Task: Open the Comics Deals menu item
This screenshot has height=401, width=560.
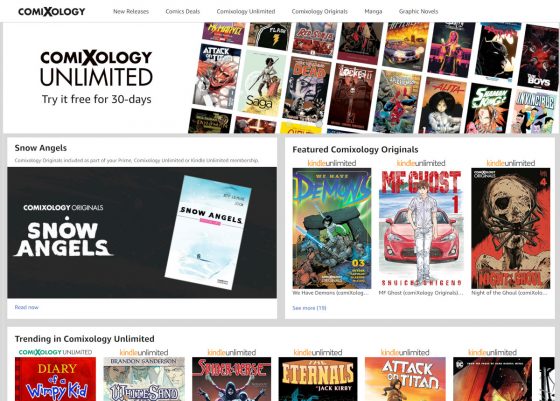Action: click(x=182, y=11)
